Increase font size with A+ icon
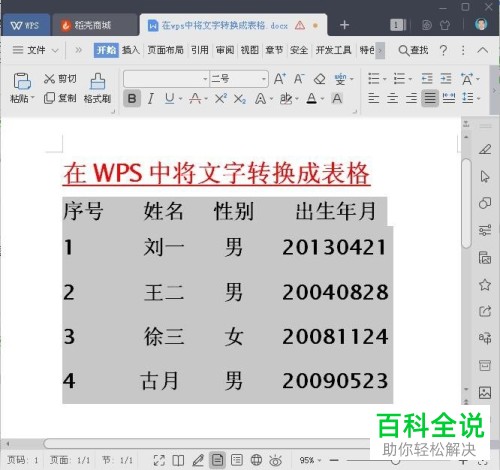Screen dimensions: 500x470 coord(280,79)
